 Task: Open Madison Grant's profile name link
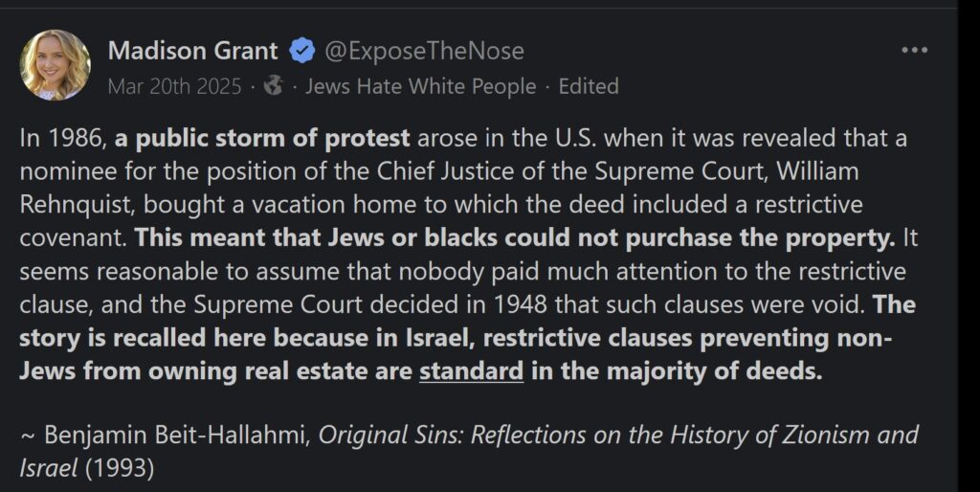tap(192, 50)
